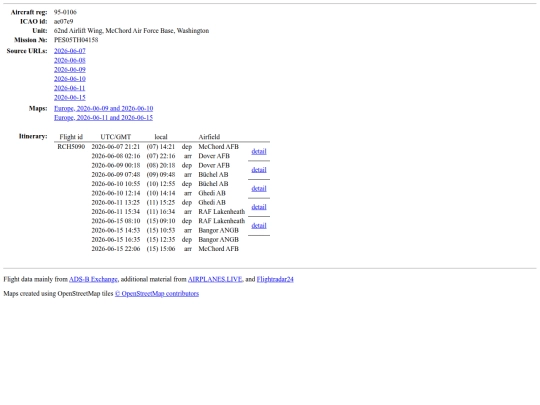Open detail for RAF Lakenheath to Bangor ANGB
This screenshot has height=405, width=540.
click(x=259, y=226)
